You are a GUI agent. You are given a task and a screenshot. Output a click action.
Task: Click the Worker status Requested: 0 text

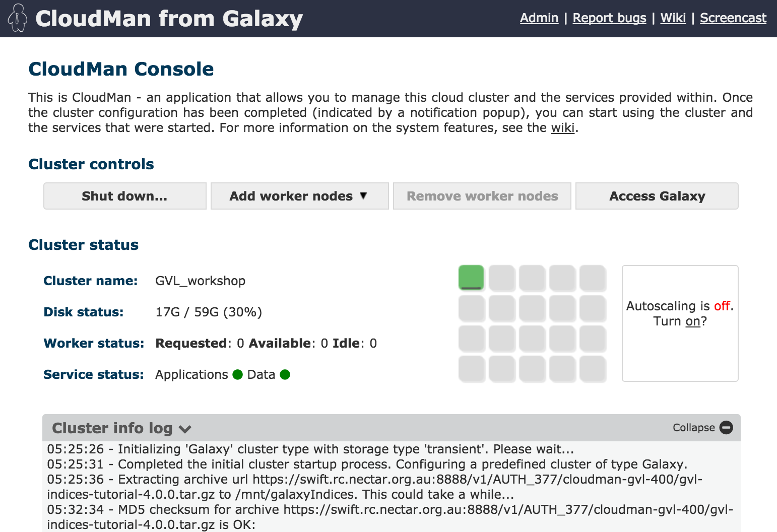pos(200,343)
